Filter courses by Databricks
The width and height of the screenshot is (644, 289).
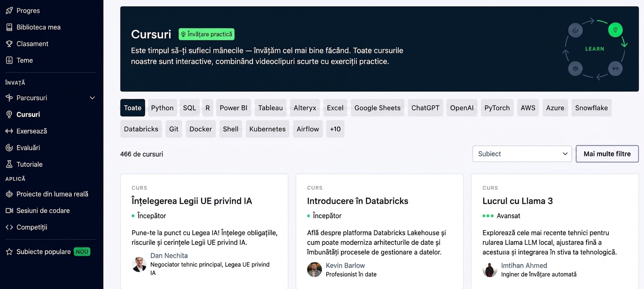click(x=141, y=129)
